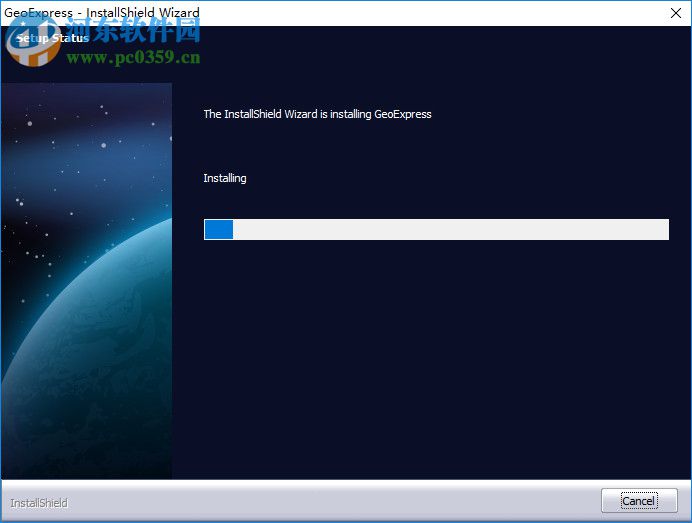Click the 'Setup Status' heading

coord(53,38)
